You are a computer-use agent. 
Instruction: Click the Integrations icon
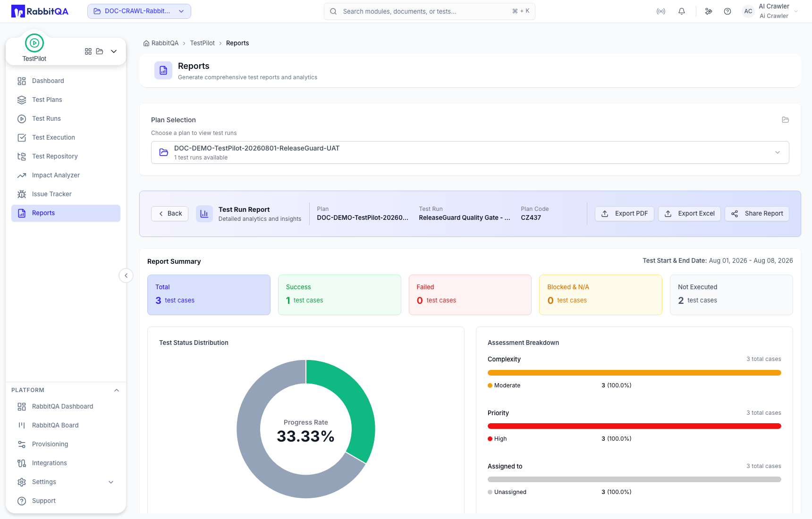22,463
